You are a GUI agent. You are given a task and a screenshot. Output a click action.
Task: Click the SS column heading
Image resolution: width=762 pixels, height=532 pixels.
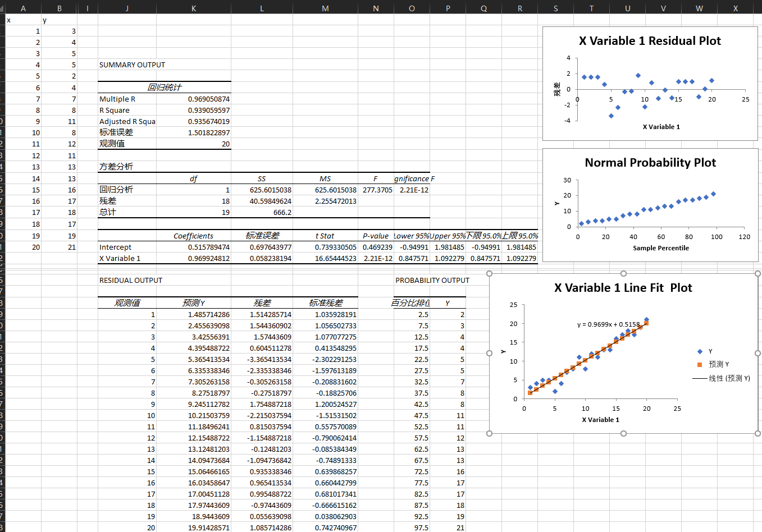coord(262,178)
